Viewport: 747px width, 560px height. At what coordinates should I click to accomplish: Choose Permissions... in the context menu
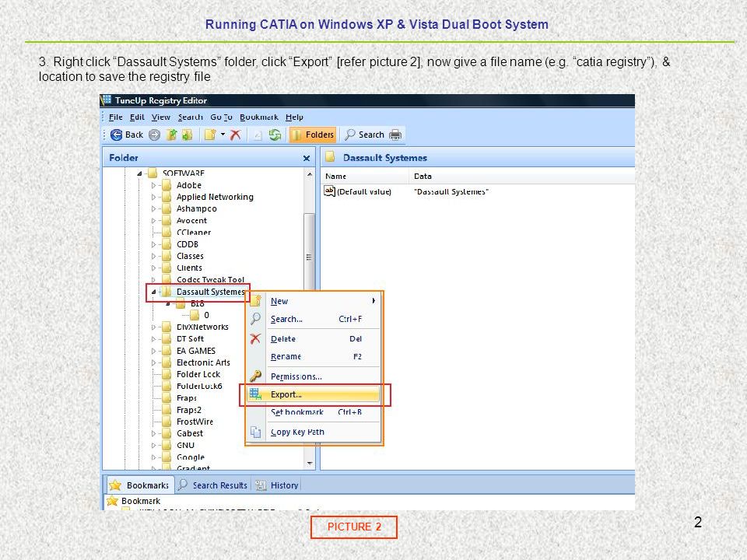[x=314, y=376]
